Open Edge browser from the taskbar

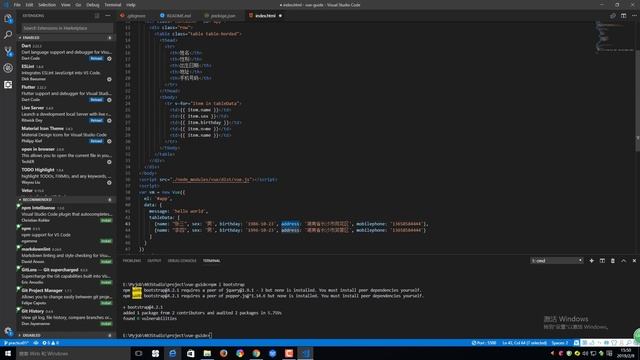(x=173, y=353)
